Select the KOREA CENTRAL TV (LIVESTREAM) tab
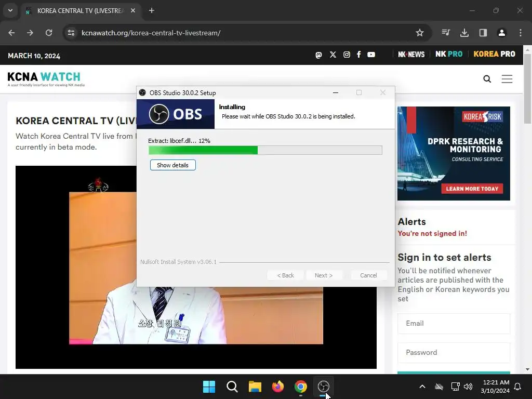This screenshot has width=532, height=399. click(81, 11)
